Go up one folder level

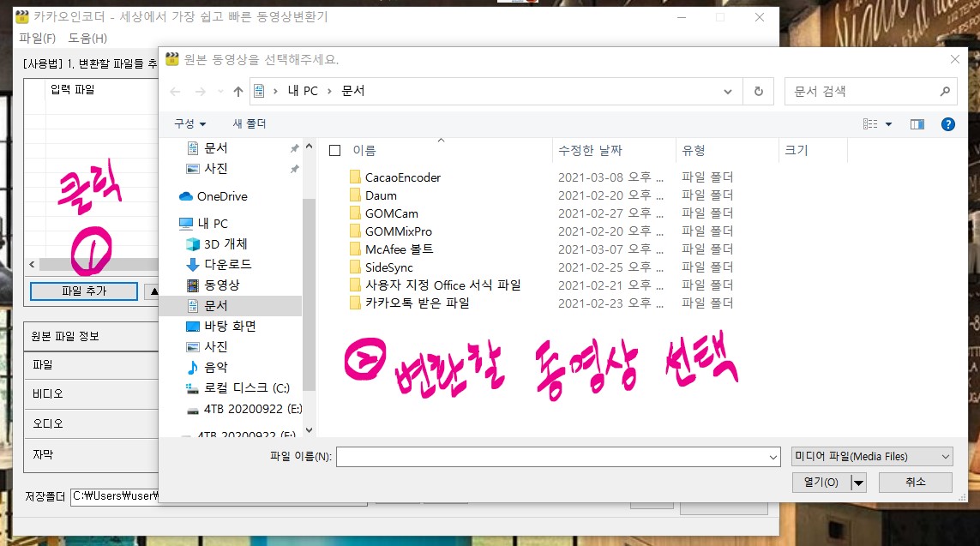[x=238, y=92]
